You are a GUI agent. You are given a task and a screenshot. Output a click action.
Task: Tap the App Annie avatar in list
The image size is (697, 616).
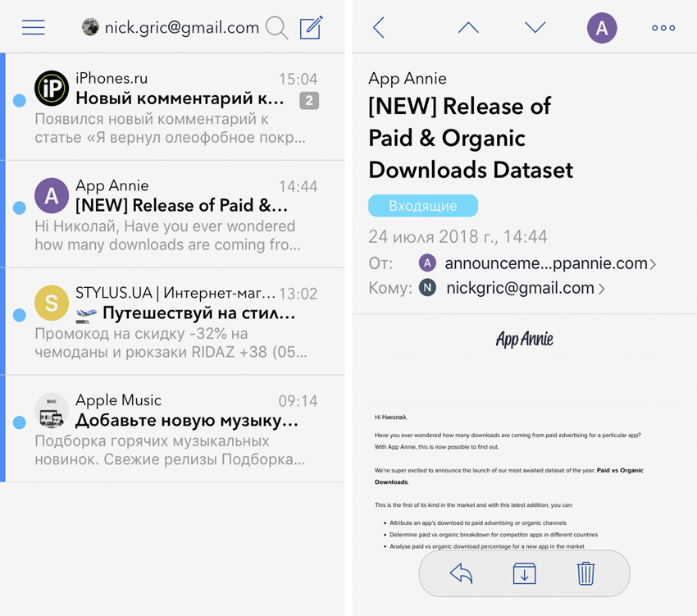pyautogui.click(x=52, y=195)
